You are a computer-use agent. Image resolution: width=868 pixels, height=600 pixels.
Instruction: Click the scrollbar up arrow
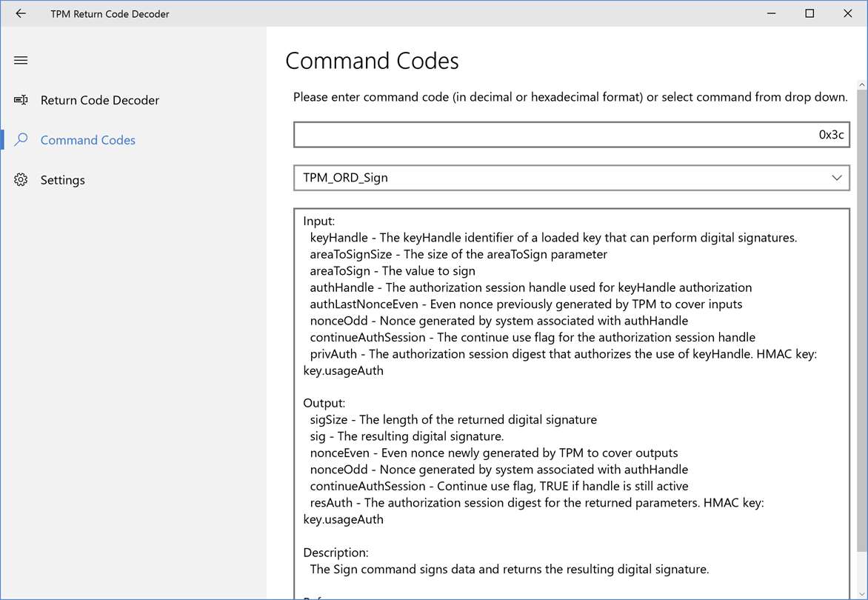tap(862, 84)
